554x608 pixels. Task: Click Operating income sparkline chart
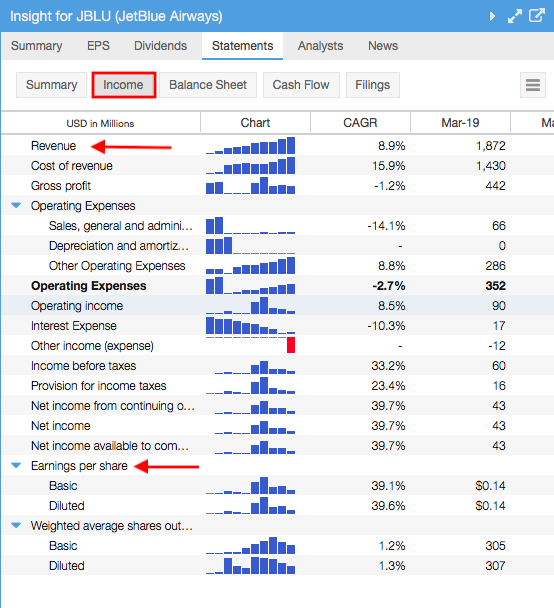point(250,306)
